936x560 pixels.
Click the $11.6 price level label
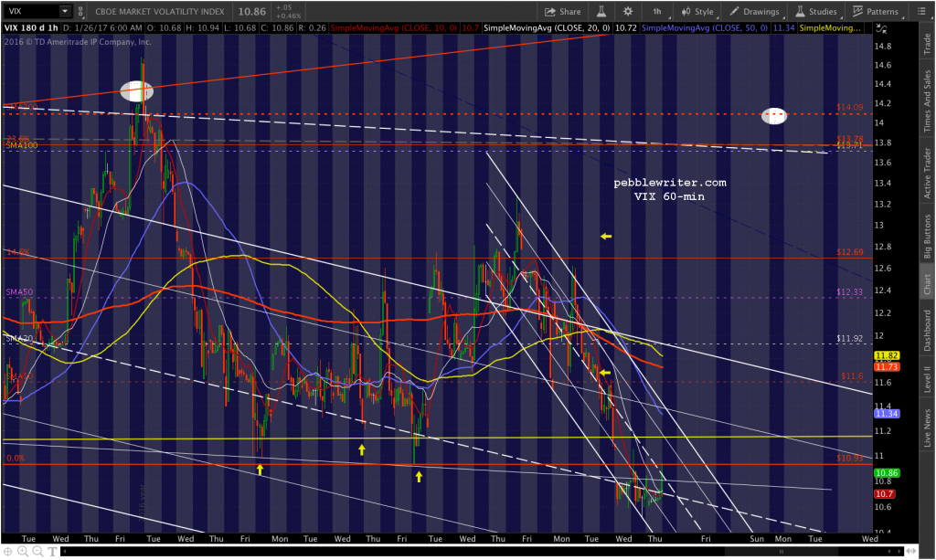click(852, 375)
